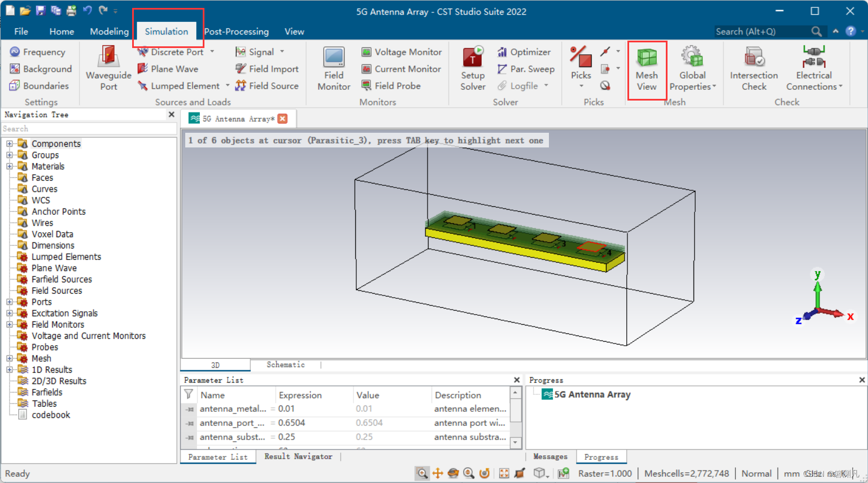Open Background properties
Screen dimensions: 868x483
[x=41, y=69]
